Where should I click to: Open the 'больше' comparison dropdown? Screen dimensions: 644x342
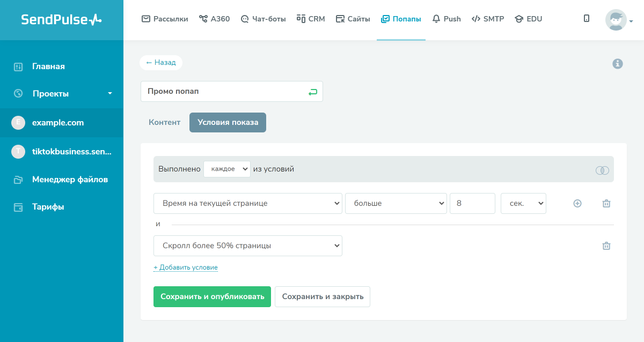tap(396, 204)
